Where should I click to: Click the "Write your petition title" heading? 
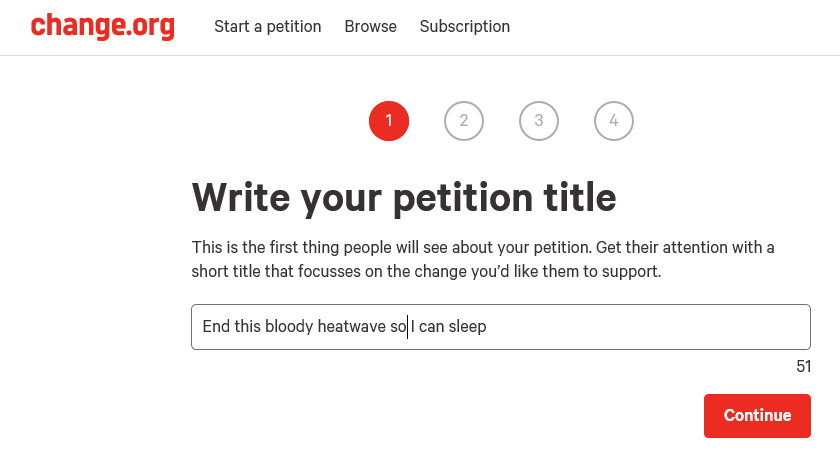(404, 198)
